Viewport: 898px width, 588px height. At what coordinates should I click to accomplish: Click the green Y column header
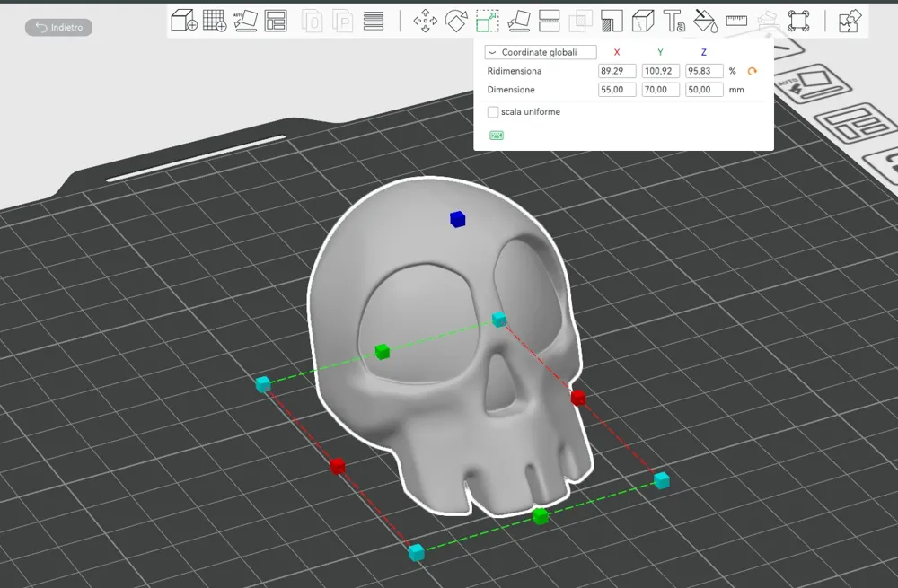pyautogui.click(x=660, y=52)
